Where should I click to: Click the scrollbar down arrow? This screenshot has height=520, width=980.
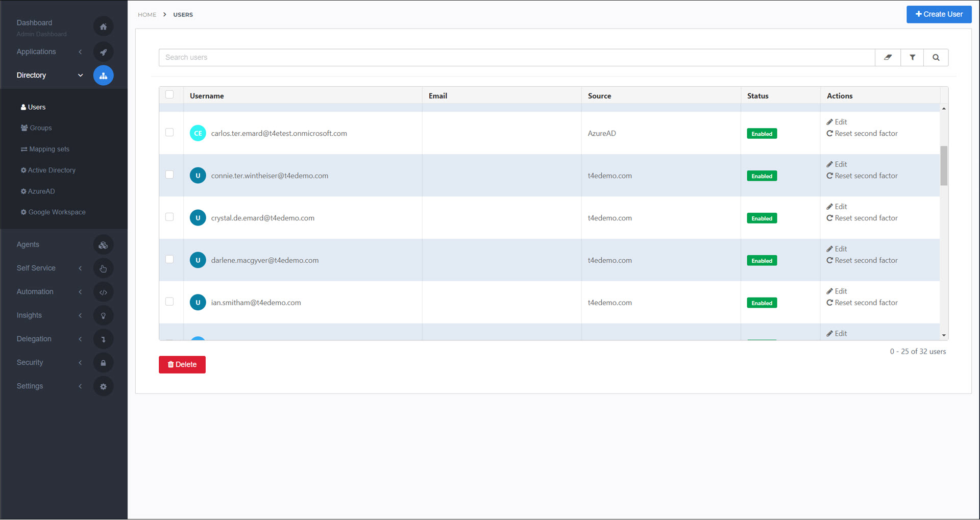pos(944,336)
